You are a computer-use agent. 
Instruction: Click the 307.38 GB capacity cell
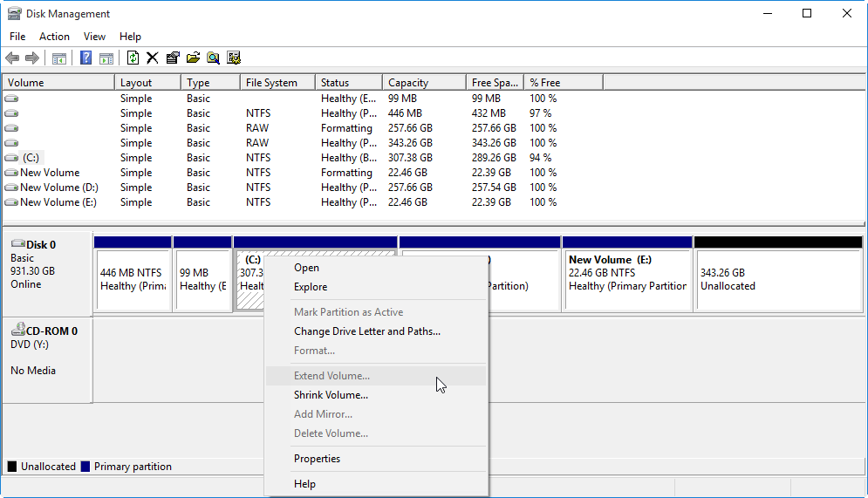(x=410, y=158)
